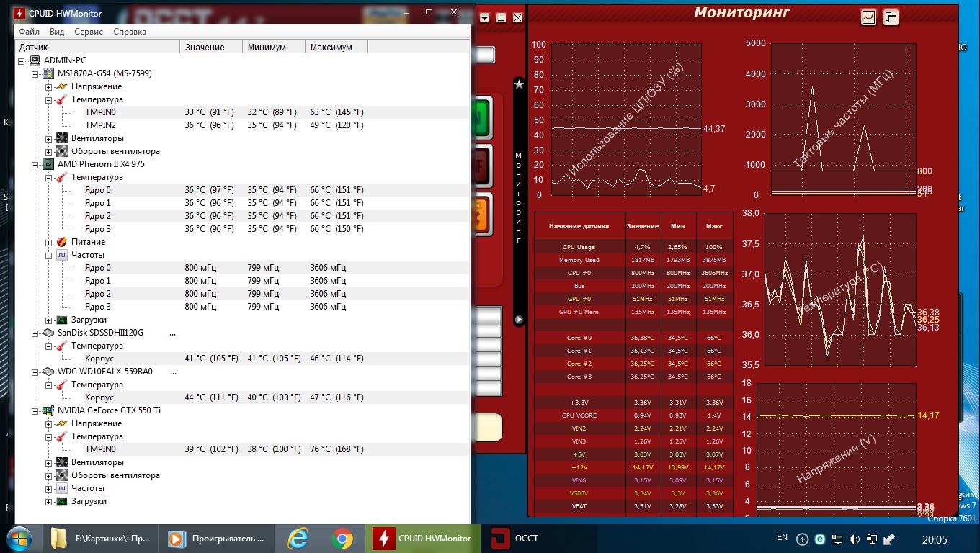Collapse the NVIDIA GeForce GTX 550 Ti node
The width and height of the screenshot is (980, 553).
point(35,410)
